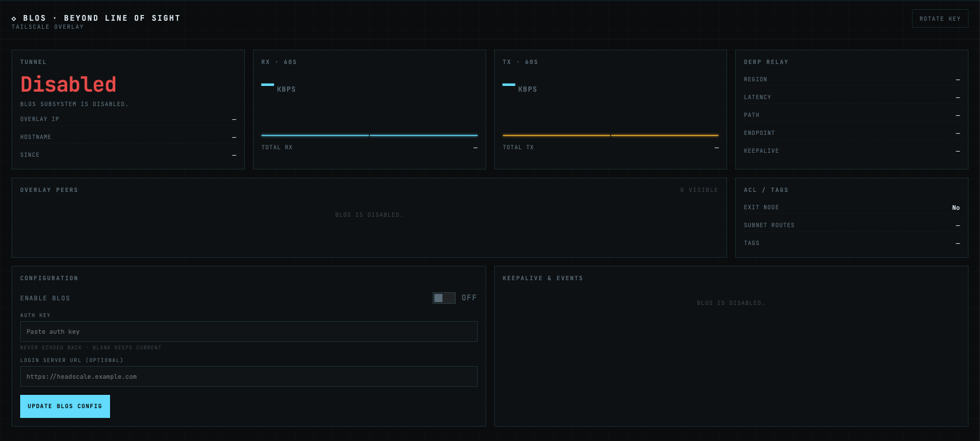Click the Beyond Line of Sight title
Screen dimensions: 980x441
tap(122, 18)
